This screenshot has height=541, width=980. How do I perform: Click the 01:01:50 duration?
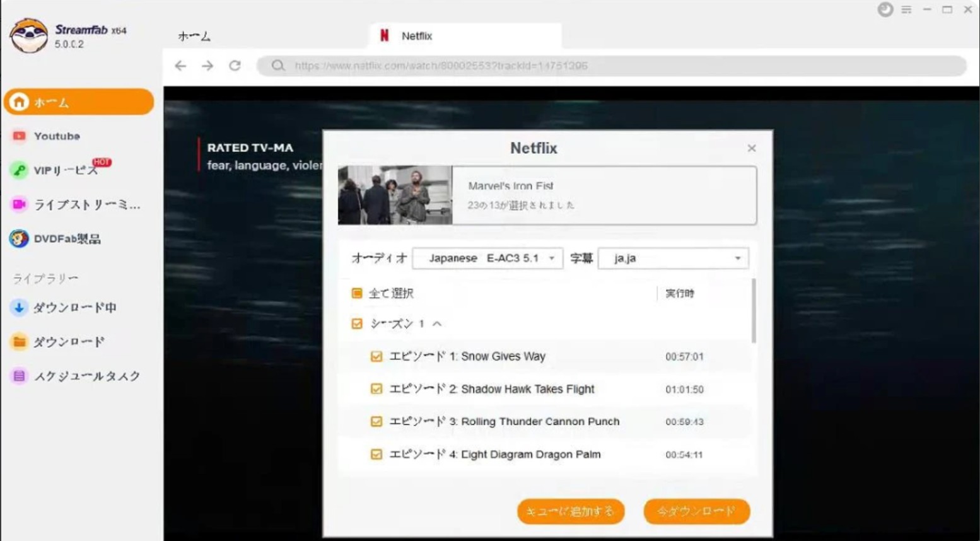684,390
